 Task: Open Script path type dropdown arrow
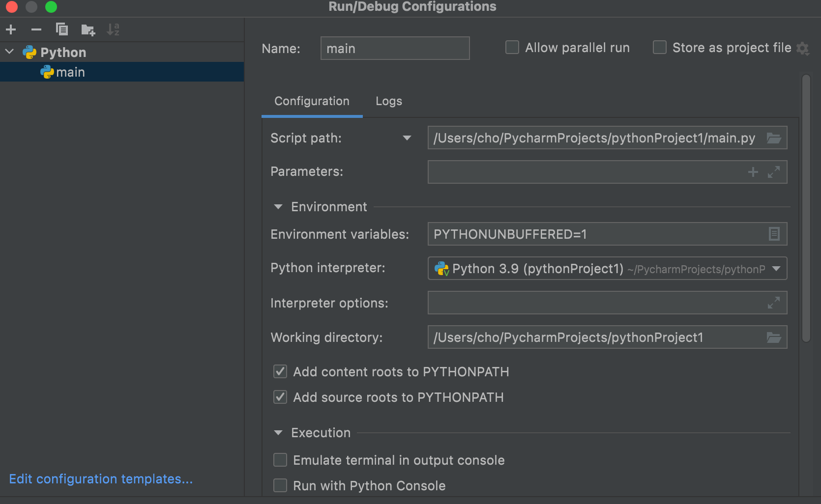click(407, 138)
